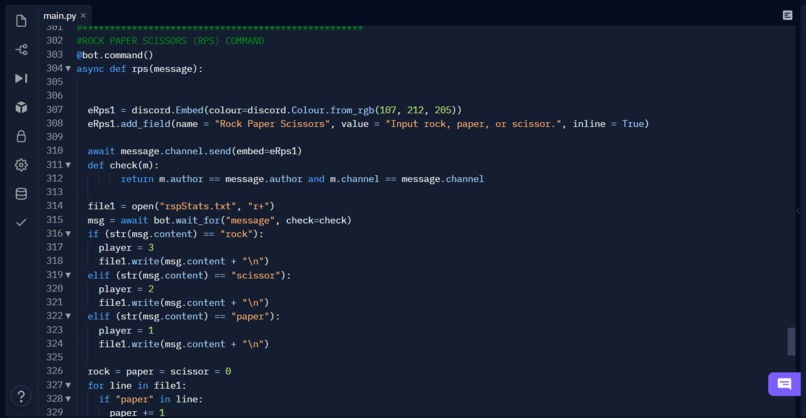The height and width of the screenshot is (418, 806).
Task: Open the Debugger play-step icon
Action: [x=21, y=78]
